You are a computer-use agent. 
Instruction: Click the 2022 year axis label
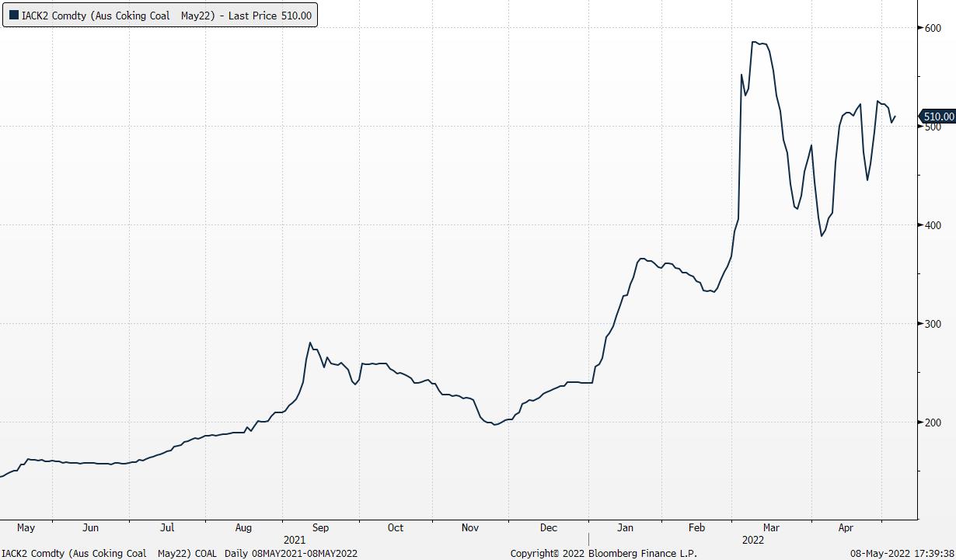click(752, 540)
